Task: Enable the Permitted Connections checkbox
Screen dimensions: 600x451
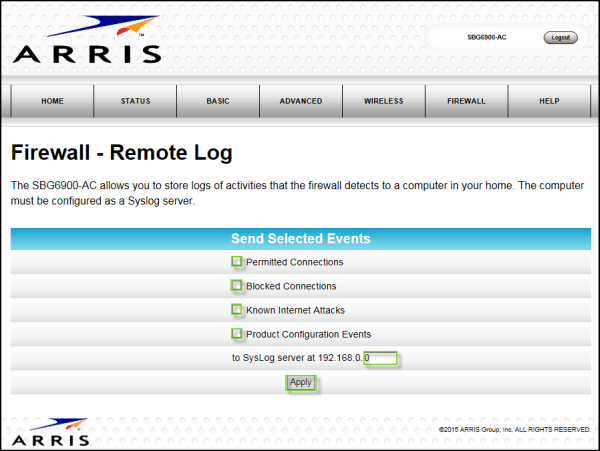Action: click(238, 262)
